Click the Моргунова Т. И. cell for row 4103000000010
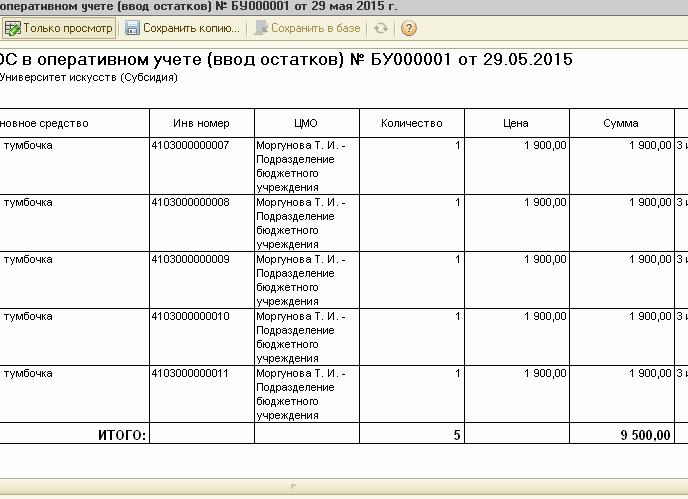Image resolution: width=688 pixels, height=499 pixels. point(307,337)
